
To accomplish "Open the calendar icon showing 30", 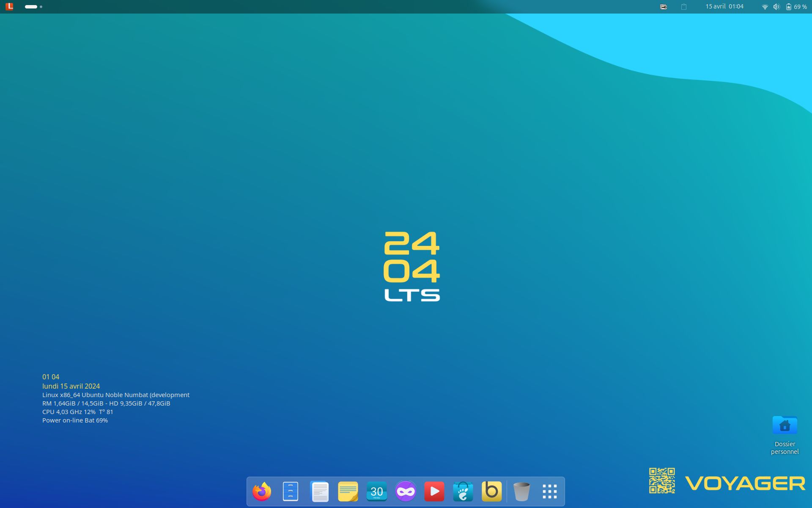I will click(377, 491).
